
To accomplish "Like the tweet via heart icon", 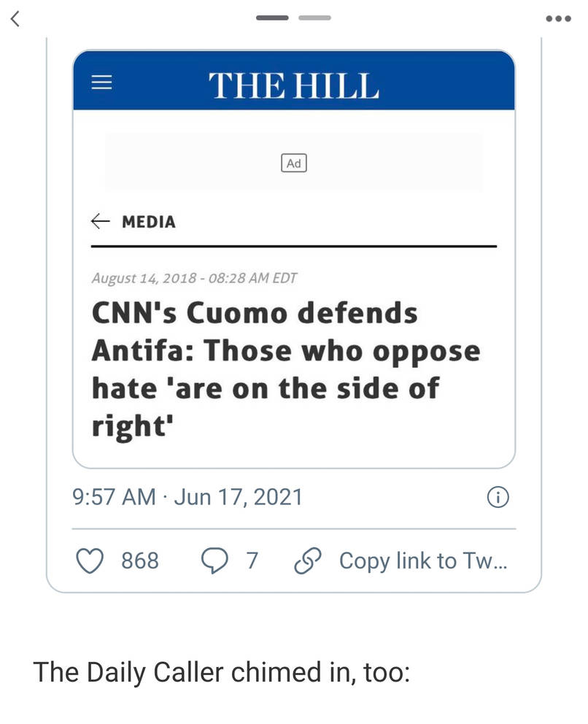I will click(x=89, y=561).
